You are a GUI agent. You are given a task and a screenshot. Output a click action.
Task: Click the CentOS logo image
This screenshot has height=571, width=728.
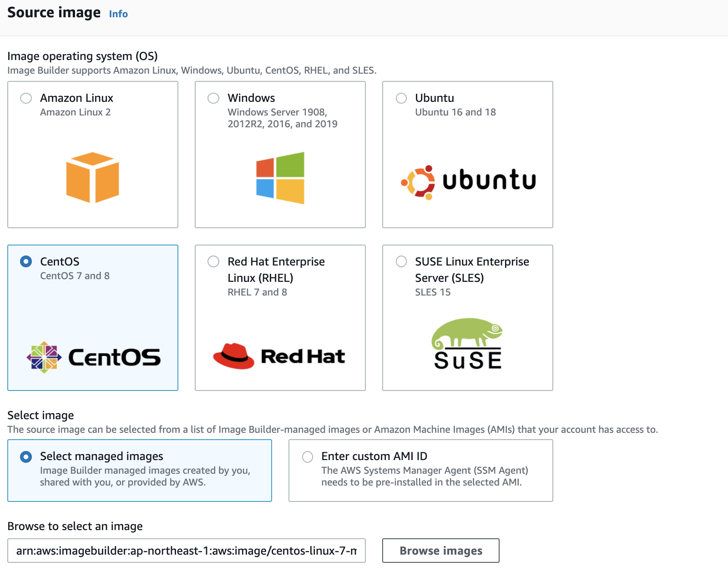[x=94, y=357]
